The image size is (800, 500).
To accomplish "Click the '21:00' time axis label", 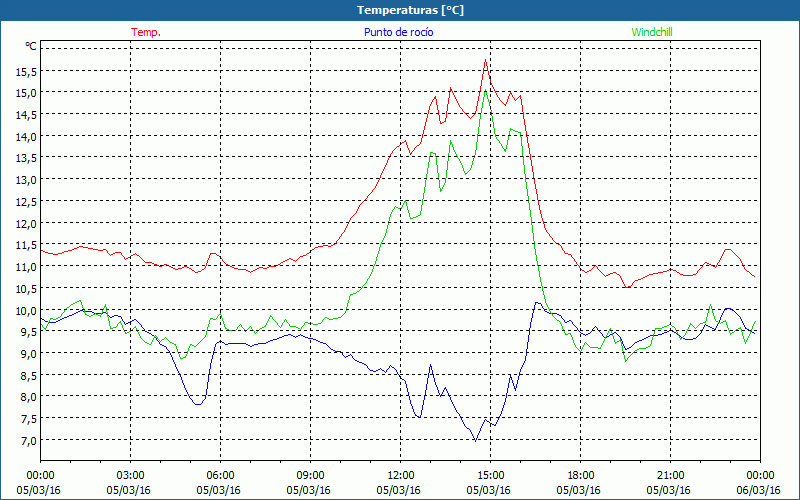I will pos(670,476).
